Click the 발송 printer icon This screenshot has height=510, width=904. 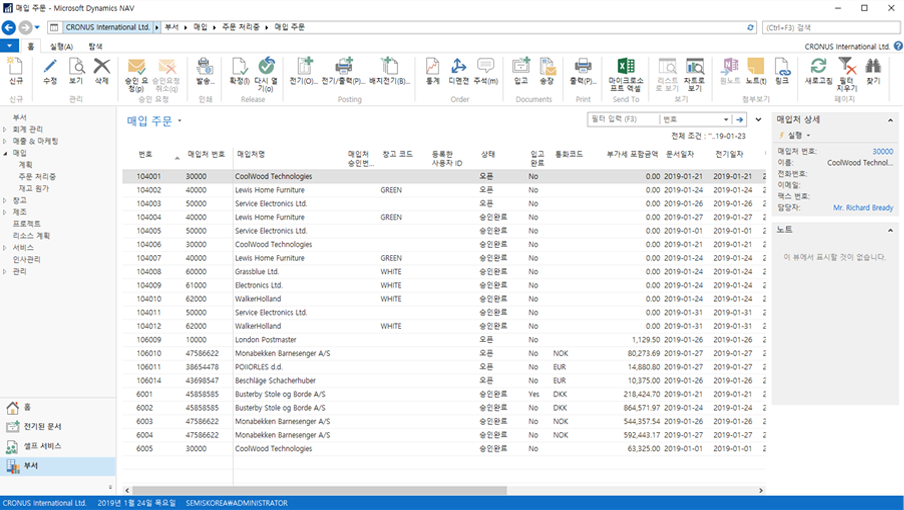pos(205,71)
